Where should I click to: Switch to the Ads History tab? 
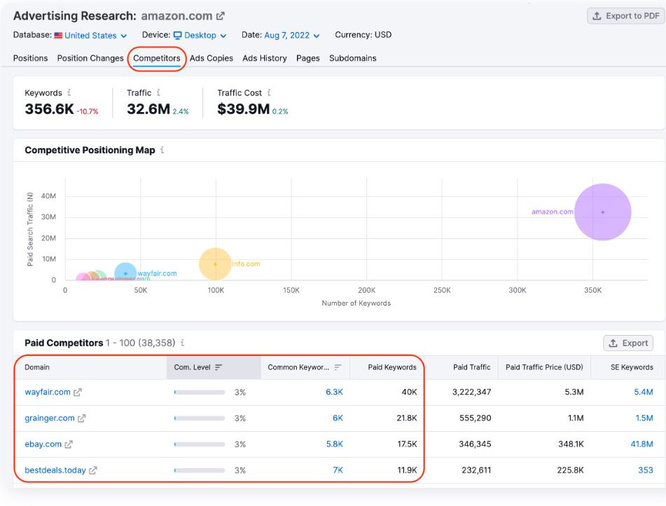(265, 58)
